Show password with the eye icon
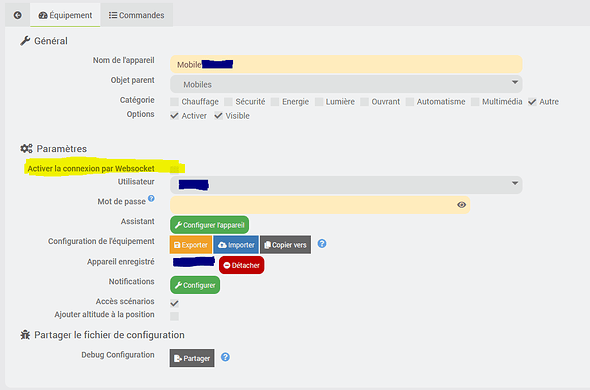The width and height of the screenshot is (590, 390). click(462, 205)
